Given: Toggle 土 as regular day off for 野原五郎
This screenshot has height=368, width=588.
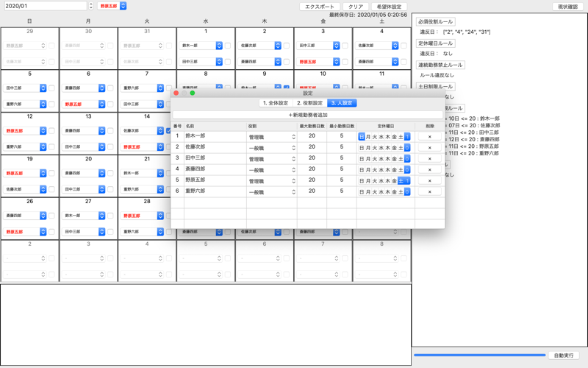Looking at the screenshot, I should coord(401,180).
